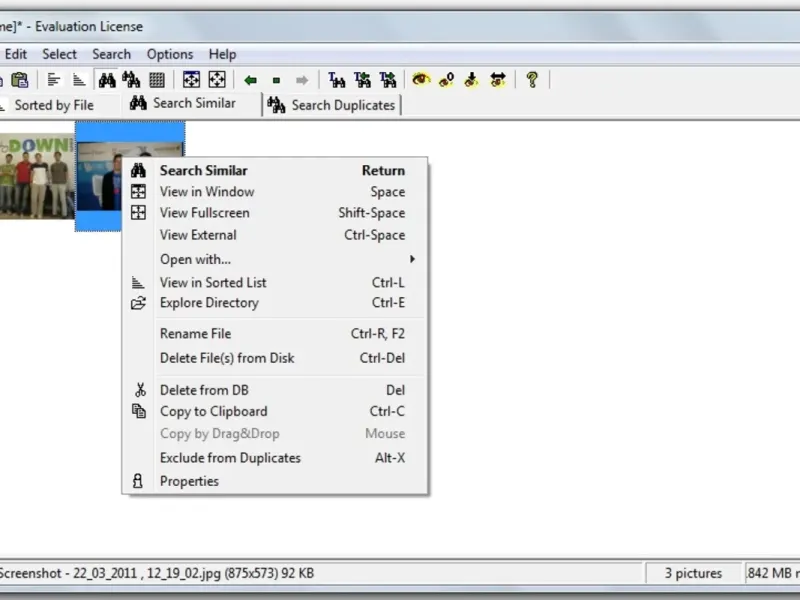The width and height of the screenshot is (800, 600).
Task: Click the green stop square icon
Action: point(277,80)
